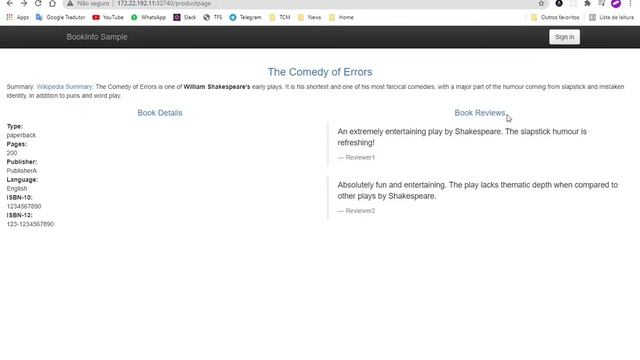Open the YouTube bookmark

click(x=108, y=17)
